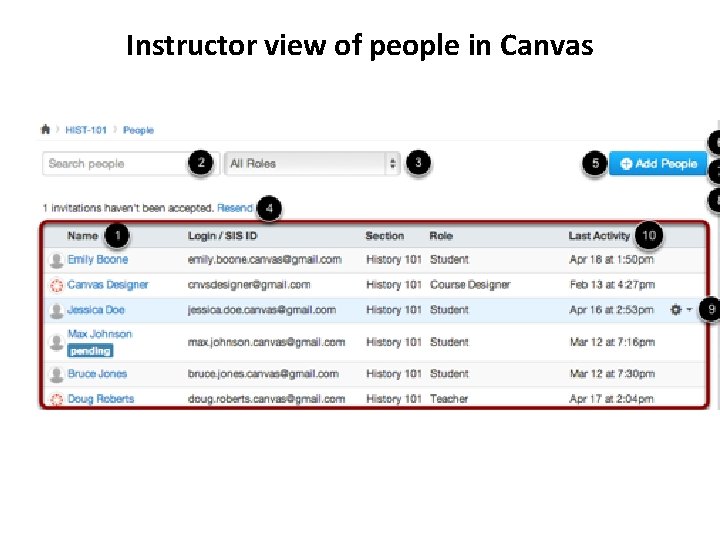Click the invitations not accepted message
Viewport: 720px width, 540px height.
(x=128, y=208)
